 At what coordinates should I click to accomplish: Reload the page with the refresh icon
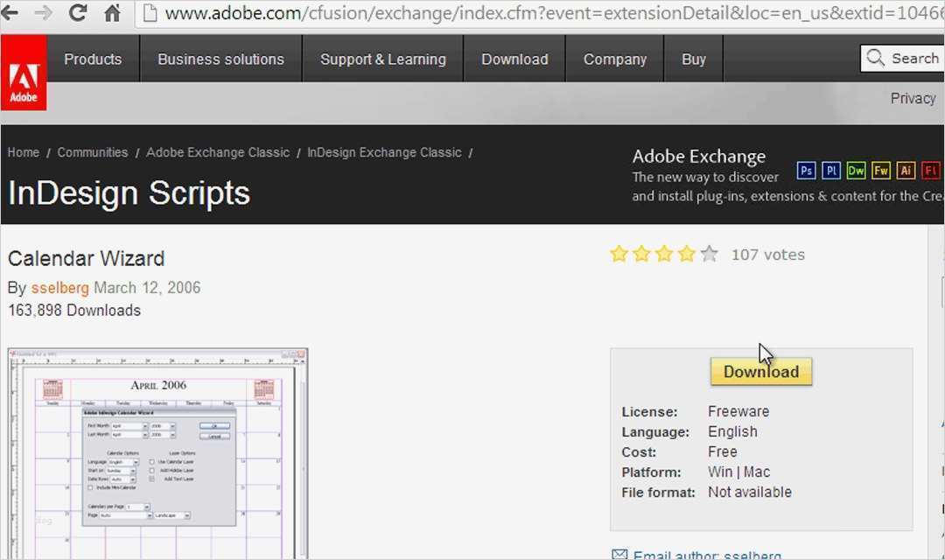coord(78,12)
